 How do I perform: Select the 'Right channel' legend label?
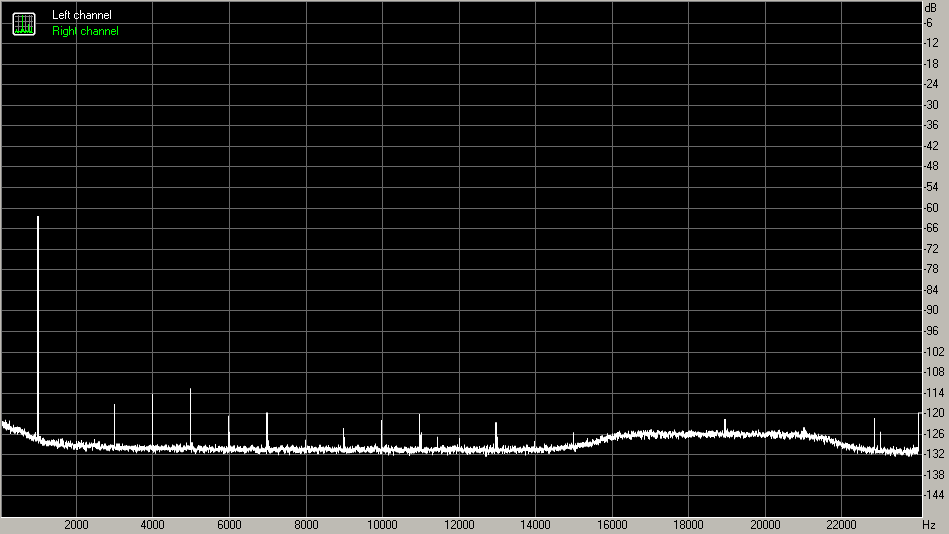(x=85, y=31)
